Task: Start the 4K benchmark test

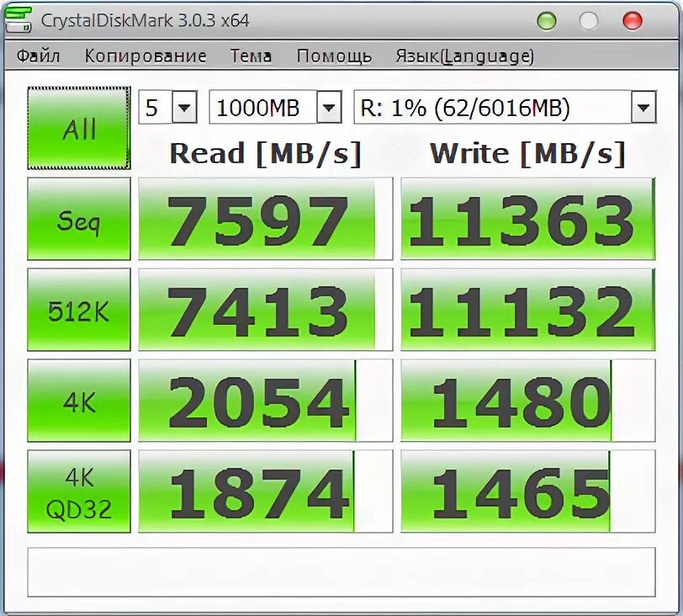Action: coord(79,401)
